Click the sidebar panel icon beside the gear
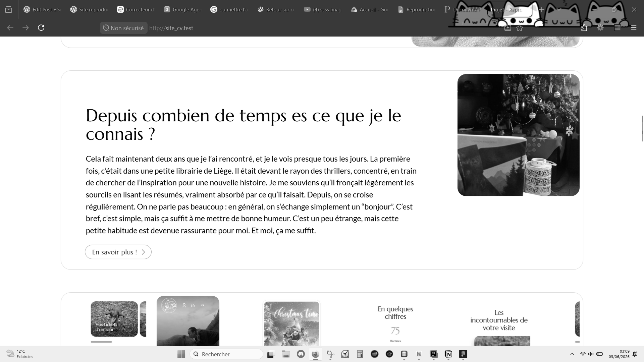Image resolution: width=644 pixels, height=362 pixels. tap(617, 28)
